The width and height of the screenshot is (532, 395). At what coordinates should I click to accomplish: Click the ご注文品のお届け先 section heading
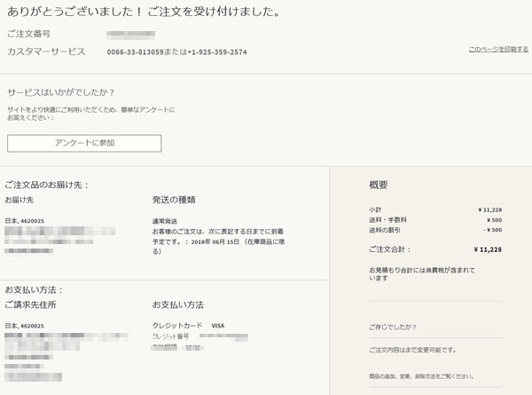coord(46,185)
